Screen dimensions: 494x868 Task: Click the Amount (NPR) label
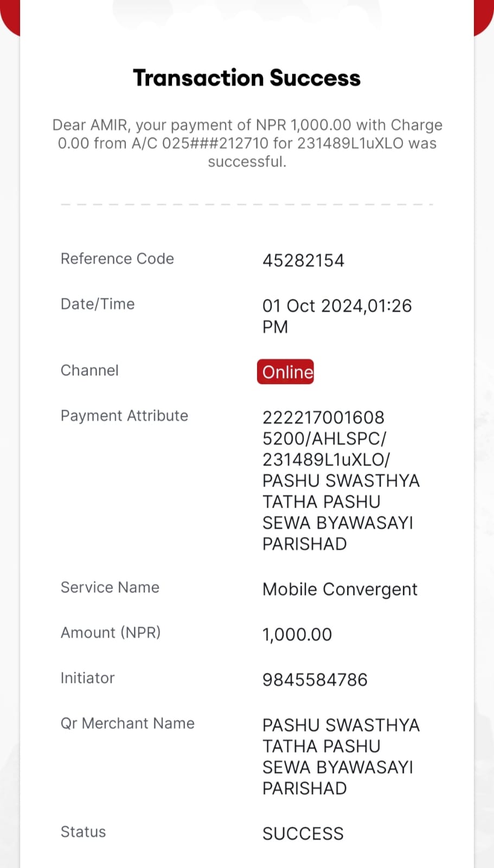[111, 633]
